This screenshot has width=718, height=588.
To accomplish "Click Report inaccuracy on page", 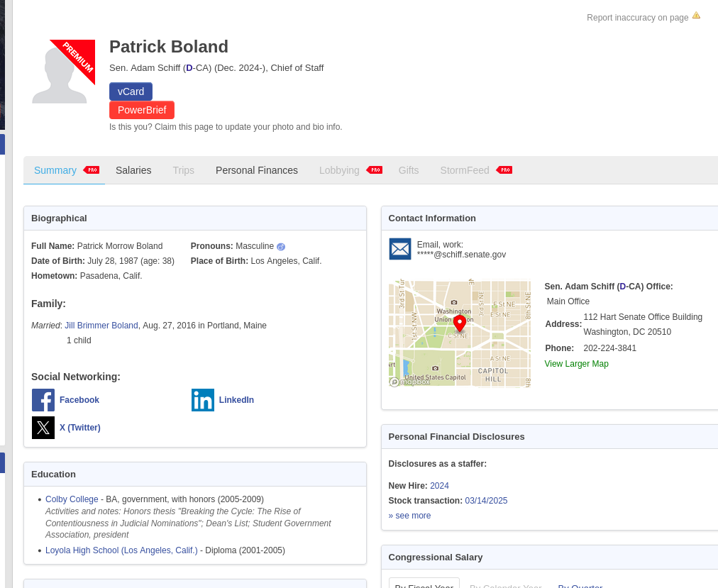I will 637,18.
